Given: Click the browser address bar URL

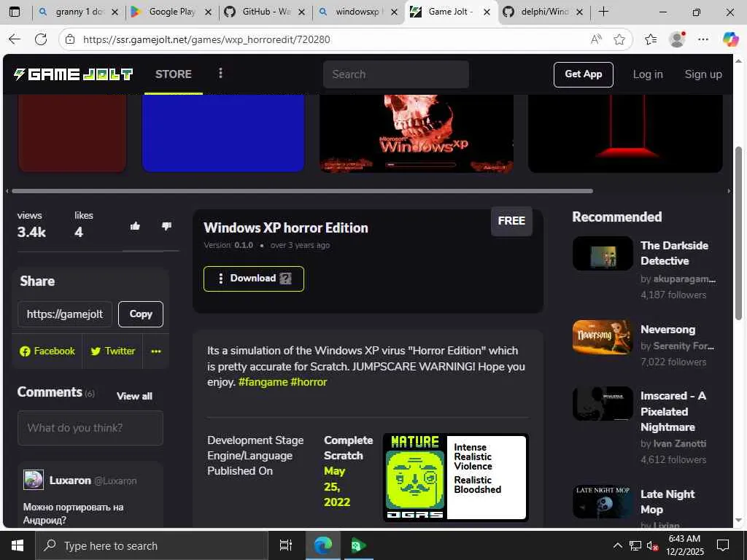Looking at the screenshot, I should tap(206, 39).
